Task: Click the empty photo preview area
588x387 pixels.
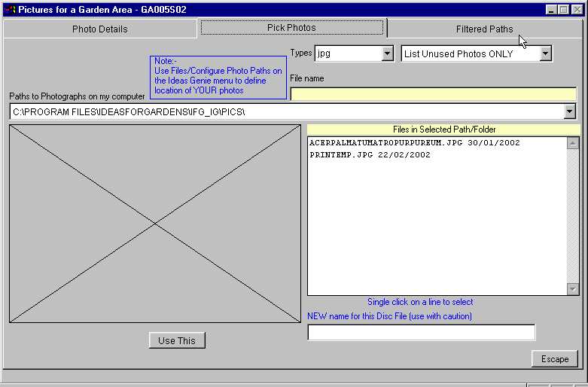Action: 154,224
